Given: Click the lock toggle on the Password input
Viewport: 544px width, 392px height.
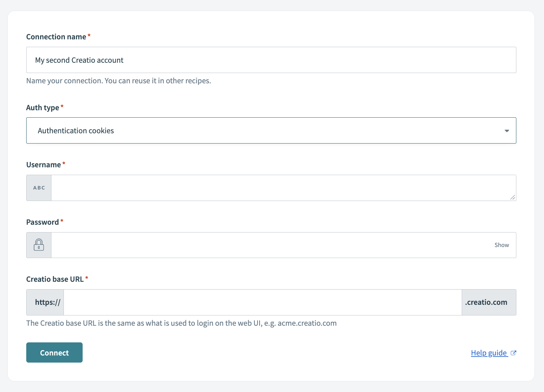Looking at the screenshot, I should [x=39, y=245].
